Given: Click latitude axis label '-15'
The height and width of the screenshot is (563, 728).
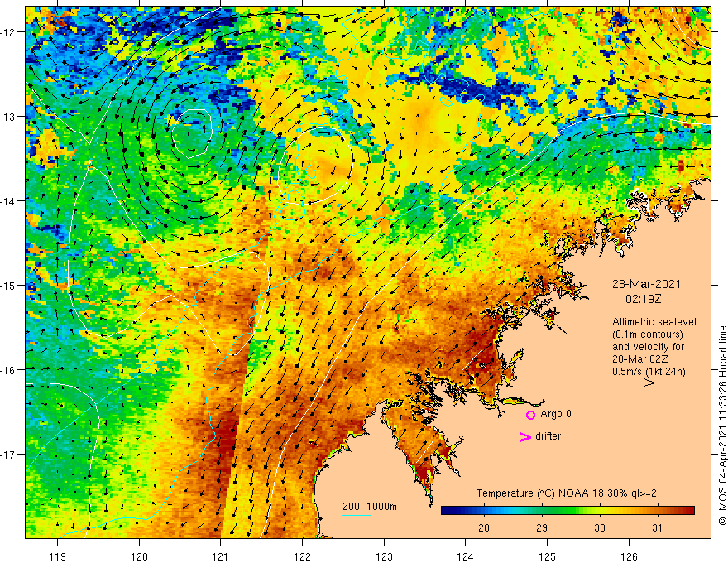Looking at the screenshot, I should click(9, 285).
